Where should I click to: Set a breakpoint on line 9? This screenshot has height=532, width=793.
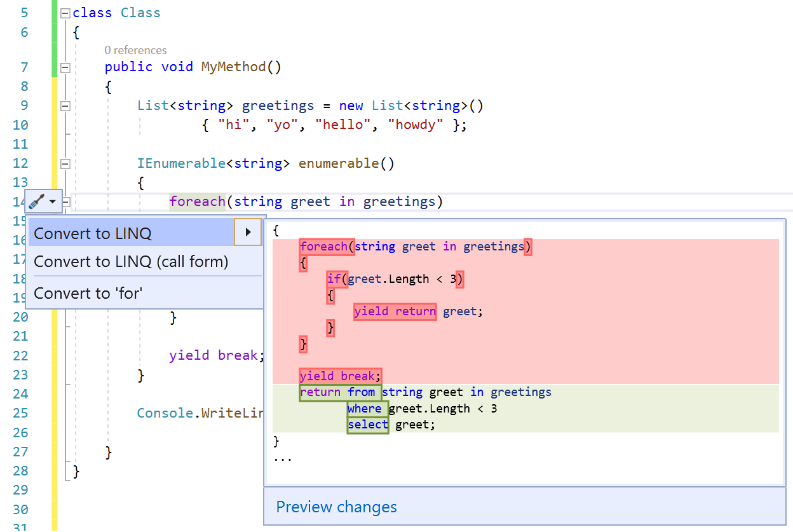tap(8, 106)
